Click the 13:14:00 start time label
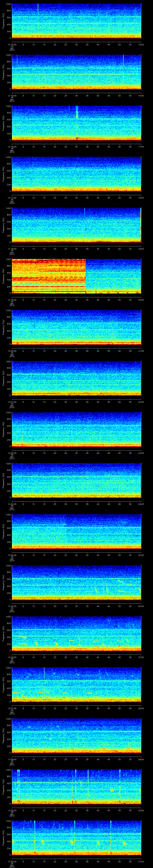 point(12,44)
